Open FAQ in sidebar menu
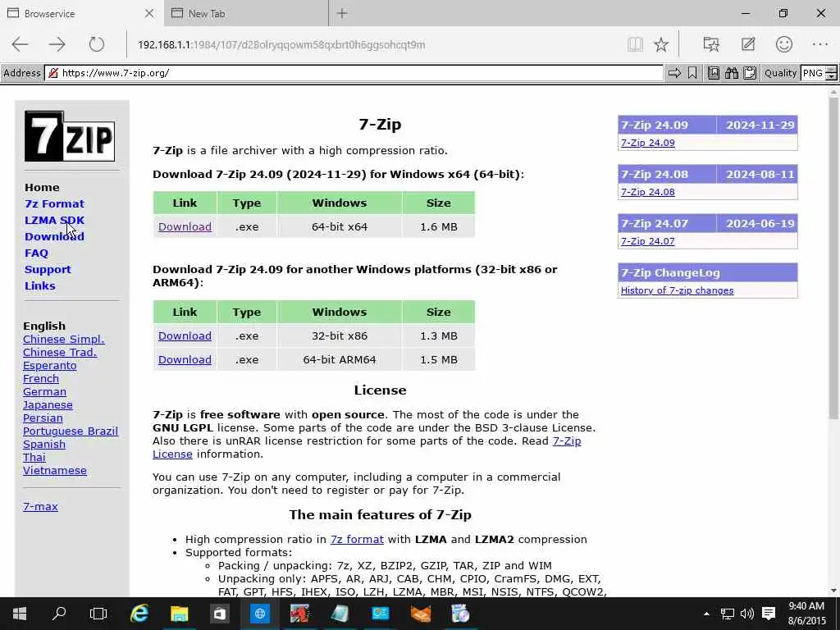The height and width of the screenshot is (630, 840). (36, 253)
